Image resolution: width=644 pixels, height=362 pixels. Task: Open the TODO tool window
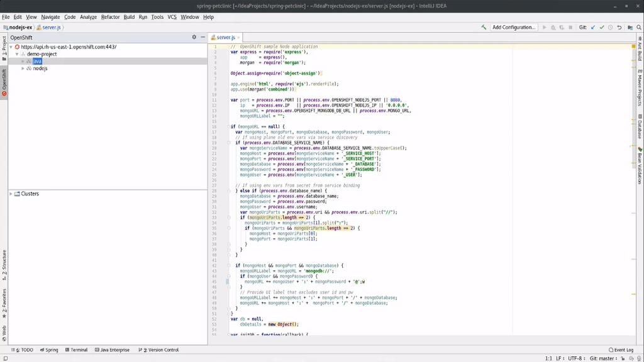tap(23, 349)
